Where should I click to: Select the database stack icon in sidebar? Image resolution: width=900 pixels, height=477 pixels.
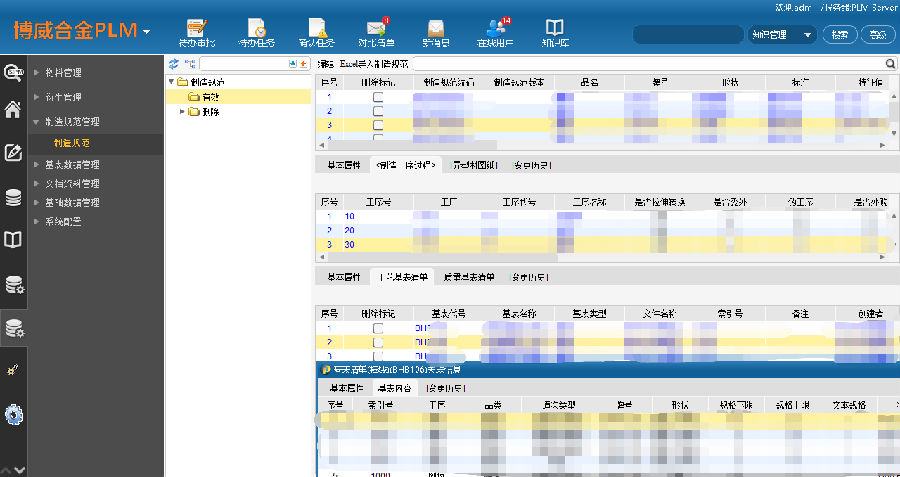(13, 197)
